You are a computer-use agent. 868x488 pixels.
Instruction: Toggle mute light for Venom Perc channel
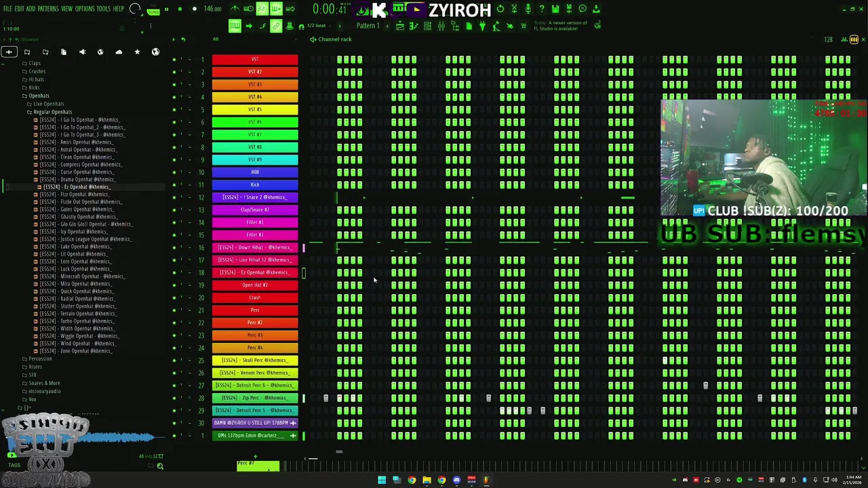174,373
